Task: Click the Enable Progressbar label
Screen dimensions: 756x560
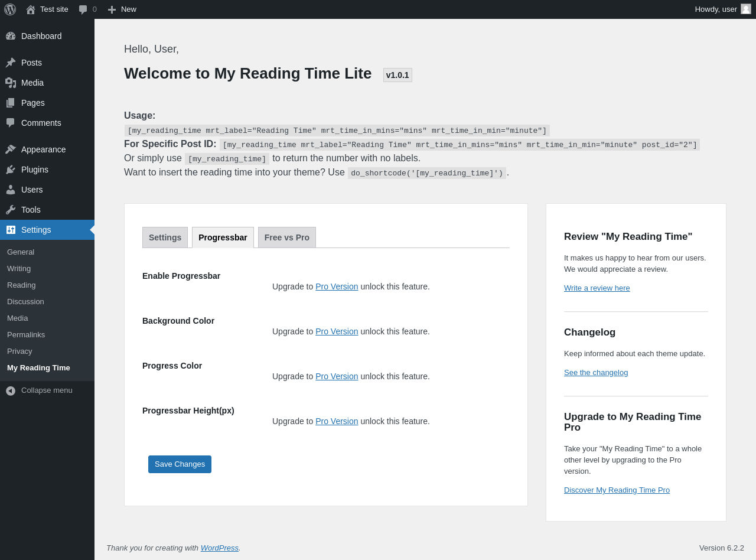Action: point(181,276)
